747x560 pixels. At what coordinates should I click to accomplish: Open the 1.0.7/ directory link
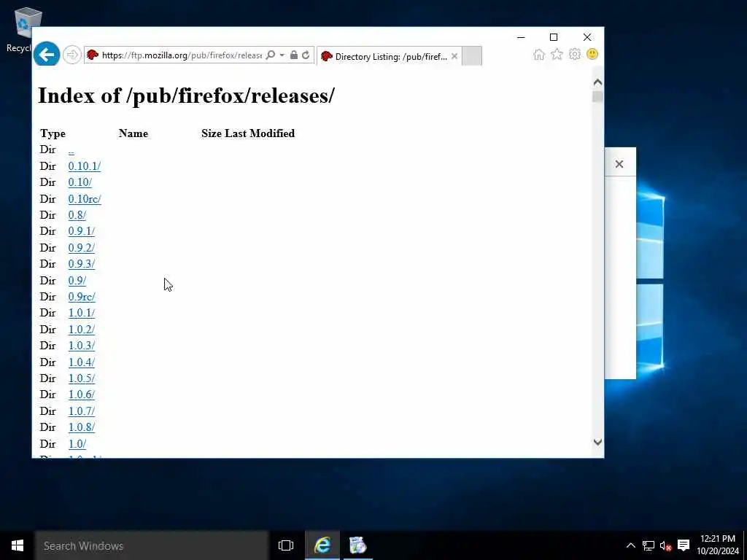tap(82, 411)
